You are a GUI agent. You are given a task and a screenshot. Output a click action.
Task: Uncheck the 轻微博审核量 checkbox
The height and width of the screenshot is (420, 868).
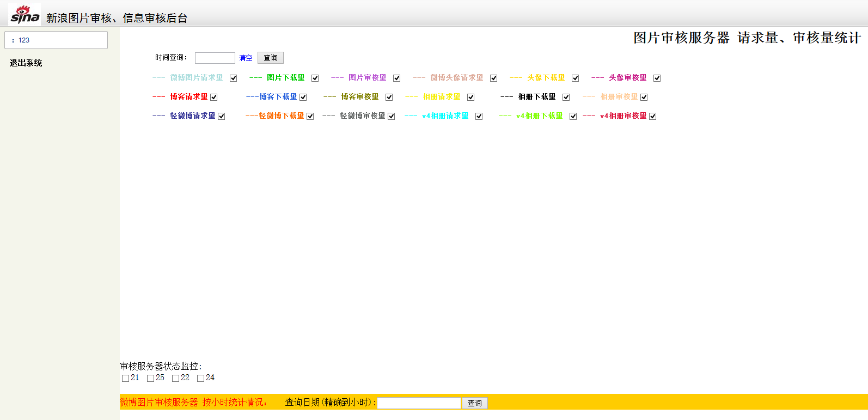pos(391,116)
